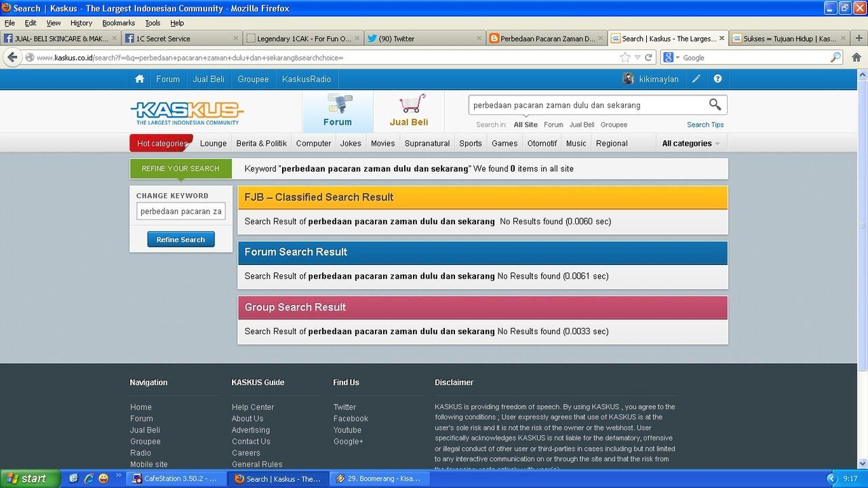868x488 pixels.
Task: Open the Google search engine selector
Action: click(x=671, y=58)
